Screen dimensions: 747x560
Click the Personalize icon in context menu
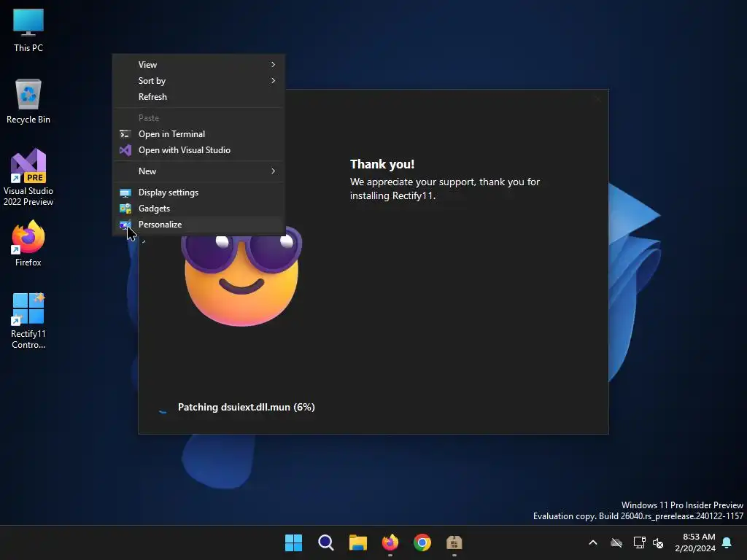tap(125, 225)
